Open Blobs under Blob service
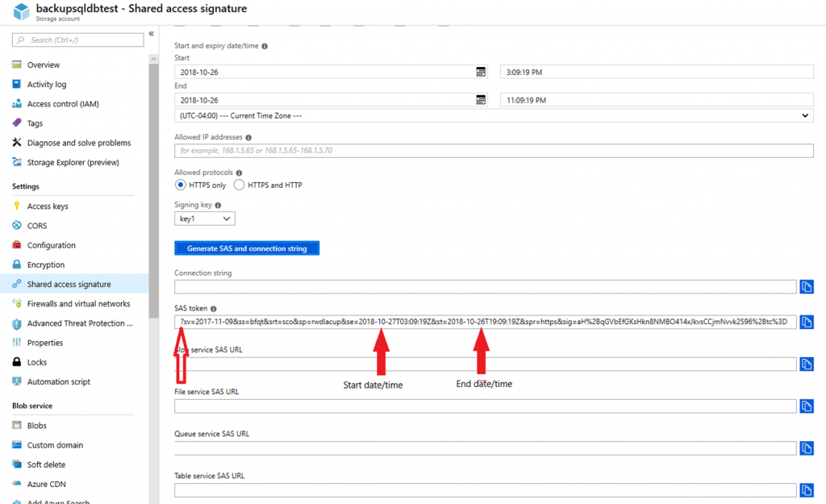This screenshot has width=826, height=504. pos(37,425)
